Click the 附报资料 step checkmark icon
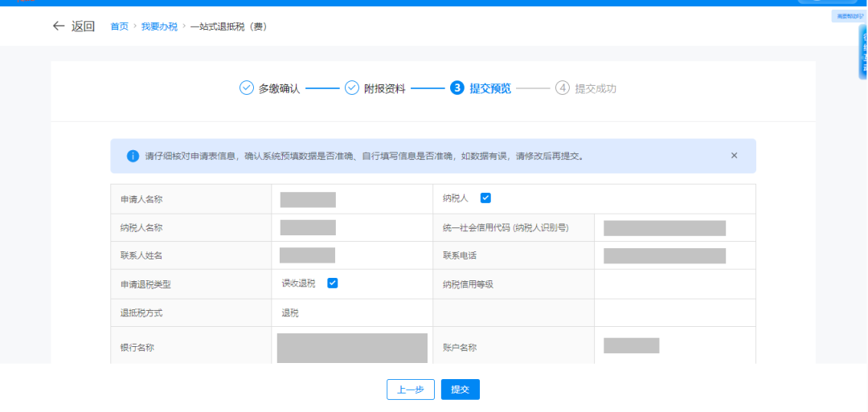 352,88
